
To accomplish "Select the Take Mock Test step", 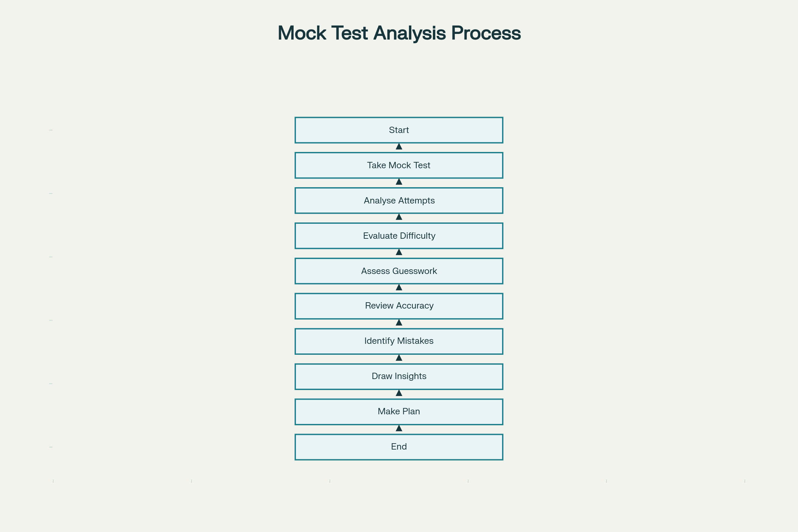I will [x=399, y=165].
